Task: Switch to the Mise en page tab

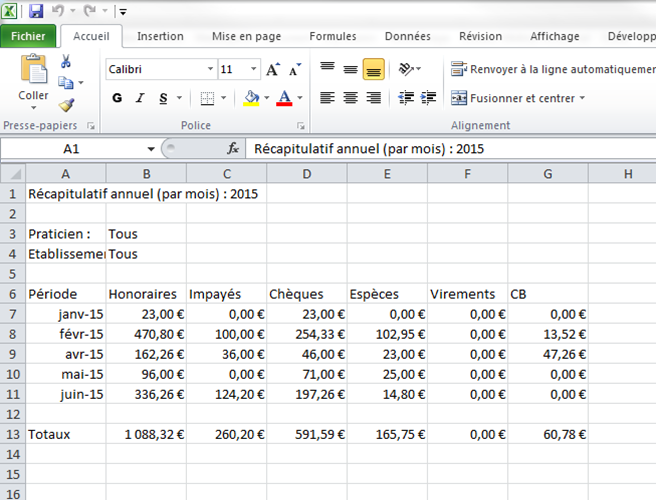Action: point(246,36)
